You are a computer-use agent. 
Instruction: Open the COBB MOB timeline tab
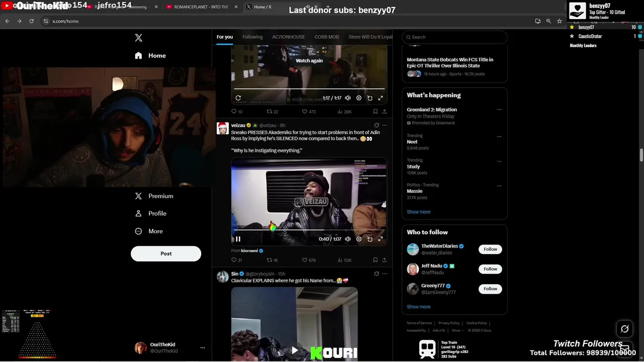pyautogui.click(x=327, y=37)
